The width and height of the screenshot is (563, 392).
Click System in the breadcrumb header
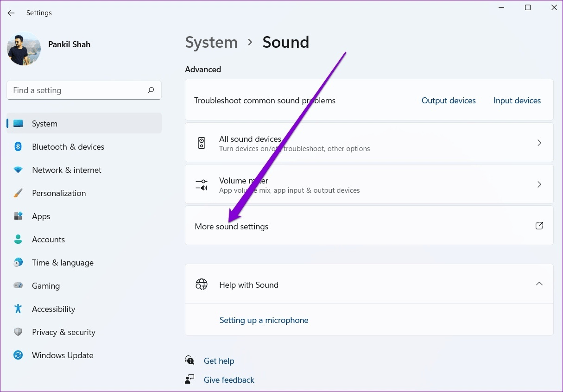211,42
